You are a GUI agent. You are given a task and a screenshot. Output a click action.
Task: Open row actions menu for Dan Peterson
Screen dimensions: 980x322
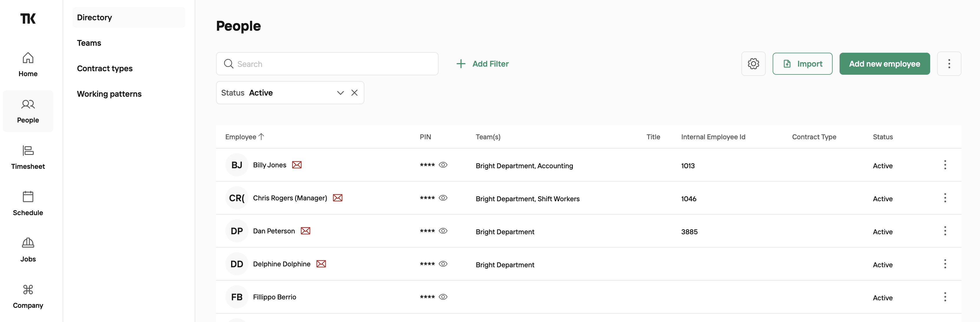coord(945,231)
